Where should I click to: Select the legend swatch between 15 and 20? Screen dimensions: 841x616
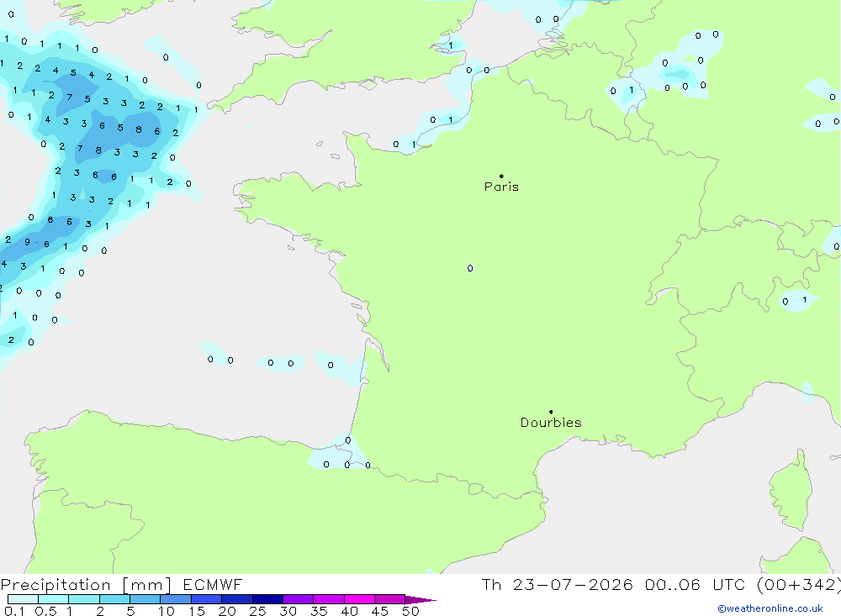click(x=206, y=599)
